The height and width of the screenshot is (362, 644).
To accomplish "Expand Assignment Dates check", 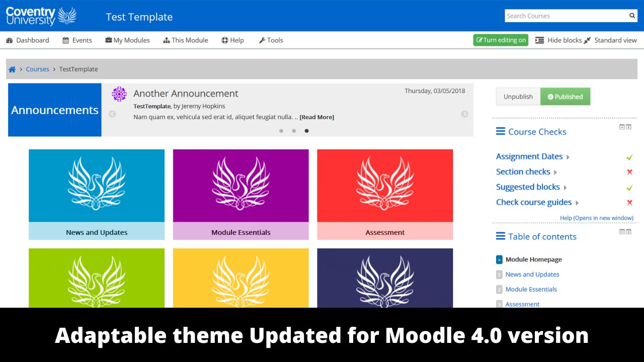I will pyautogui.click(x=568, y=157).
